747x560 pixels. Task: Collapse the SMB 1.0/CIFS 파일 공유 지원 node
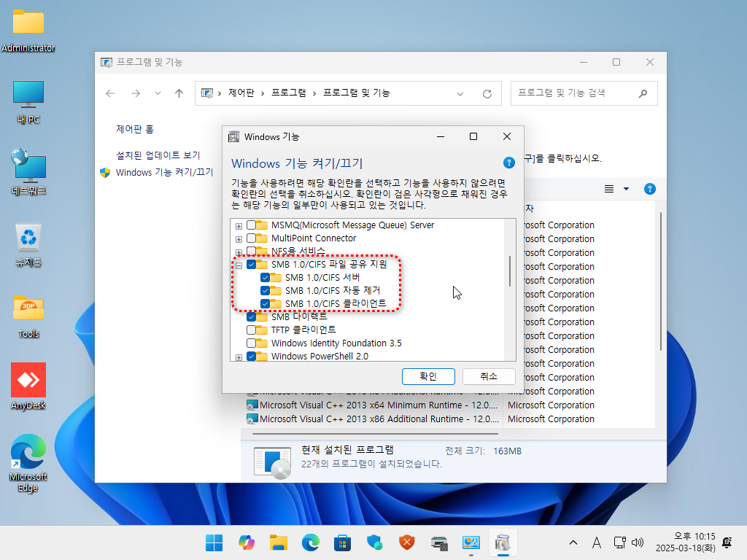tap(239, 265)
